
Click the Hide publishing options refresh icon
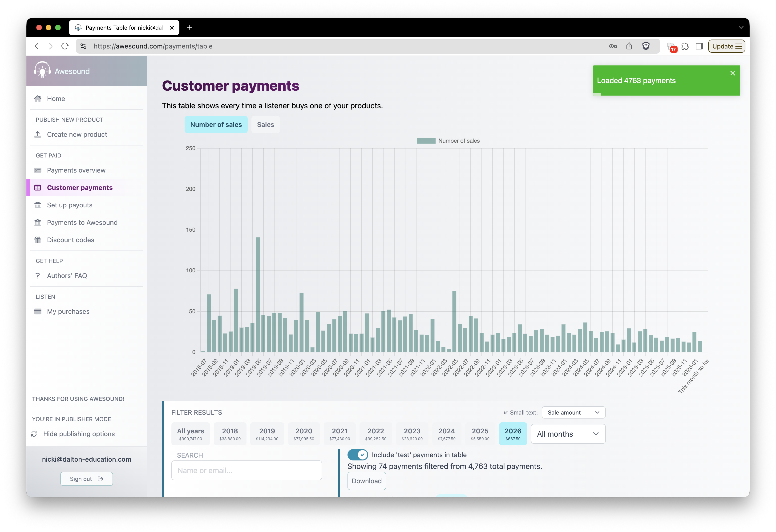(x=34, y=434)
